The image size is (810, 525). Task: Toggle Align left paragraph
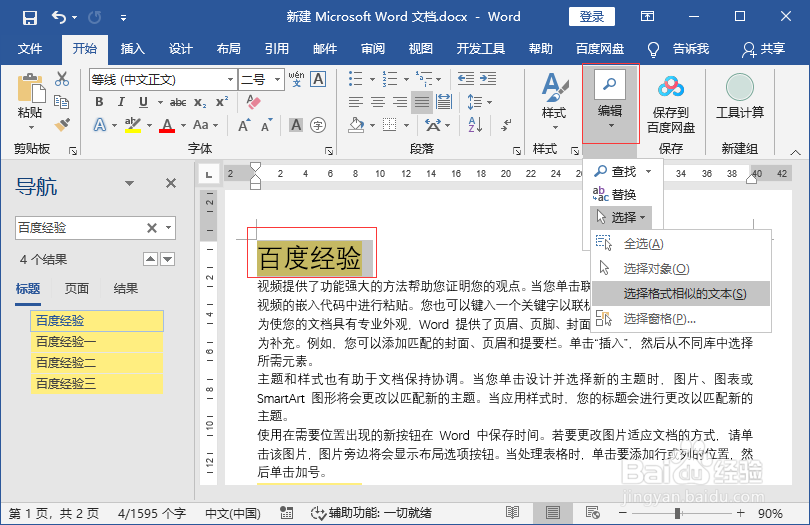point(355,102)
